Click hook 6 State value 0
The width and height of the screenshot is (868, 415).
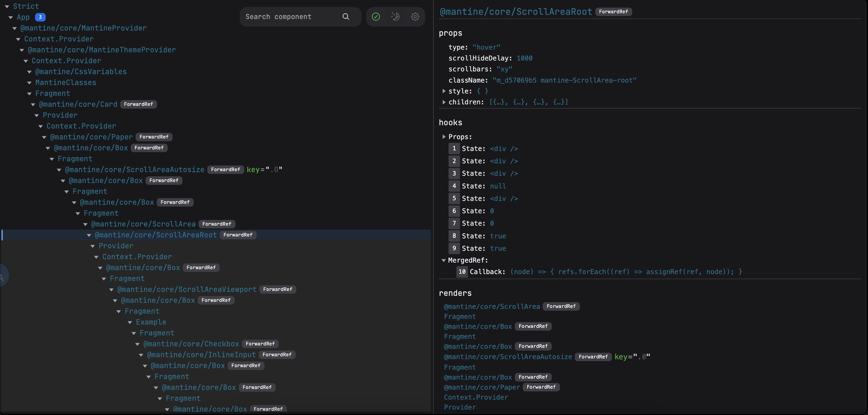click(x=492, y=211)
